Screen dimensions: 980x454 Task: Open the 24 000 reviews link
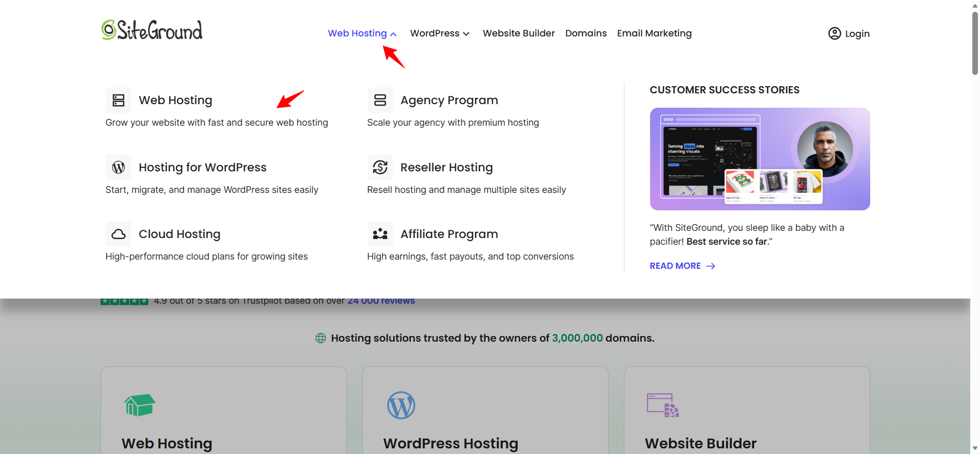pyautogui.click(x=381, y=301)
